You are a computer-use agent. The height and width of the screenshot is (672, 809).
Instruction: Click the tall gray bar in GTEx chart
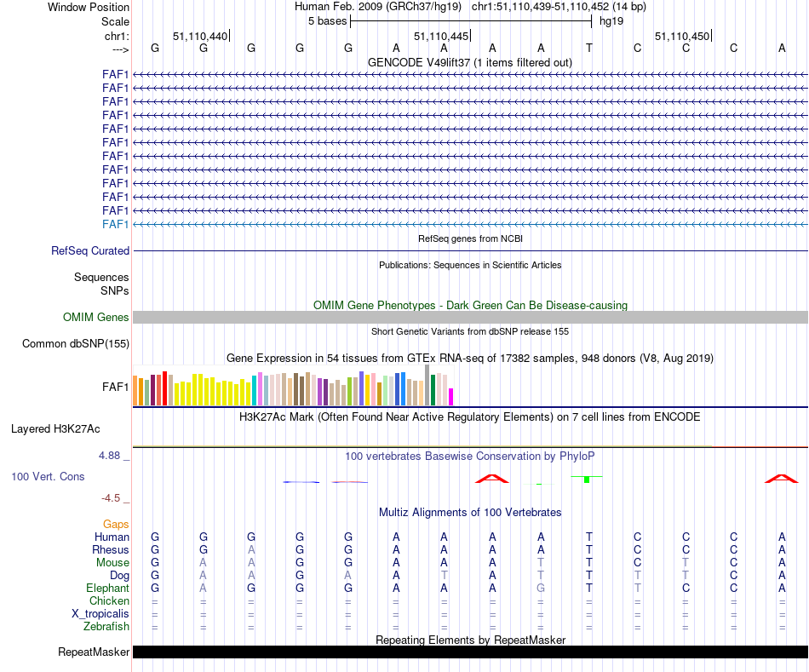(427, 385)
